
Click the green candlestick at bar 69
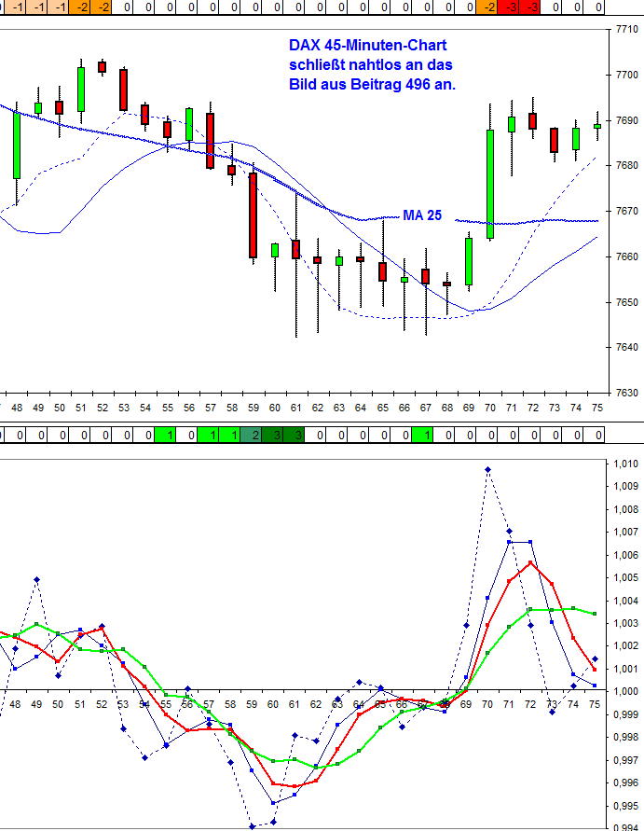pyautogui.click(x=469, y=262)
